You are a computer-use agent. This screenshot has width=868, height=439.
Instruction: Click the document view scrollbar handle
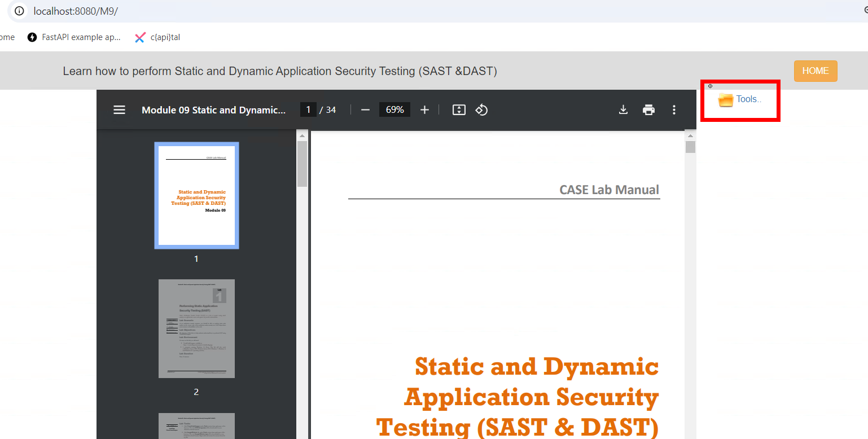690,147
